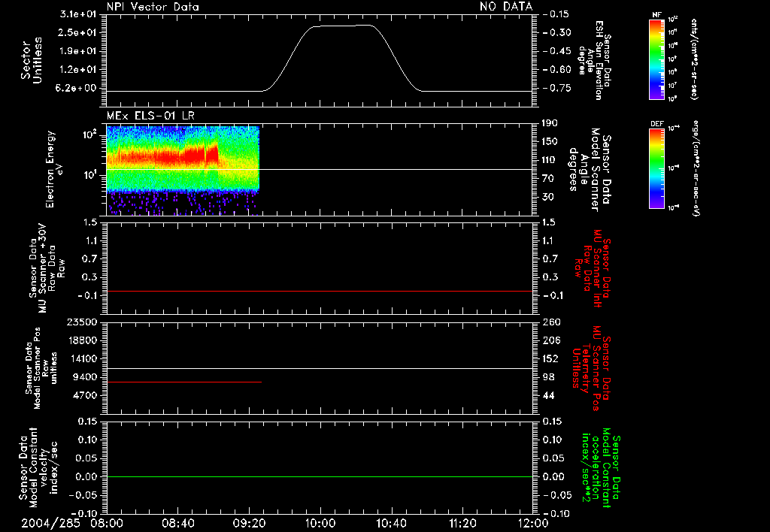770x532 pixels.
Task: Click the '2.5e+01' sector tick label
Action: [x=77, y=32]
